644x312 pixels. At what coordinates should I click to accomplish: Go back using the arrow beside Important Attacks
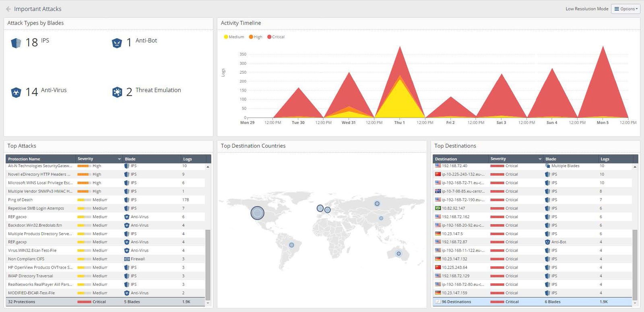pos(8,9)
